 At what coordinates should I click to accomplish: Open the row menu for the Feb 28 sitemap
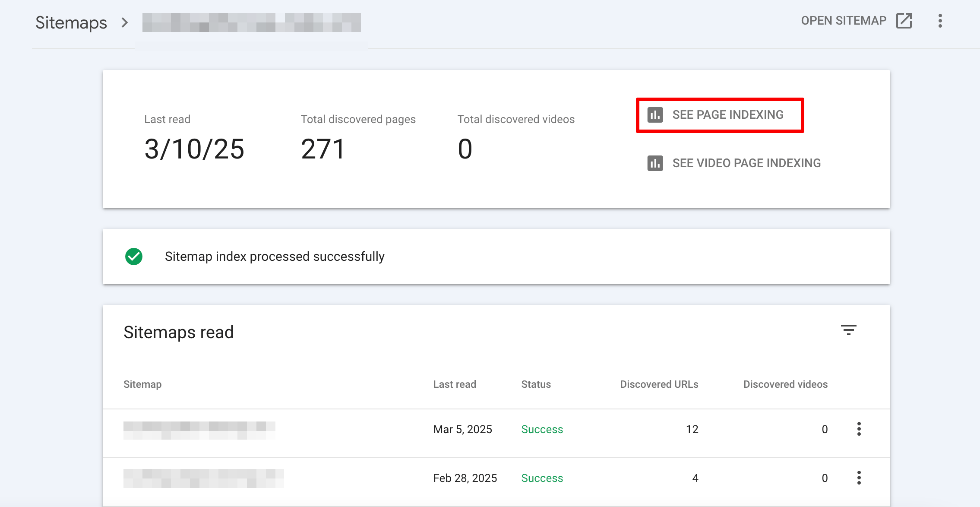tap(859, 478)
